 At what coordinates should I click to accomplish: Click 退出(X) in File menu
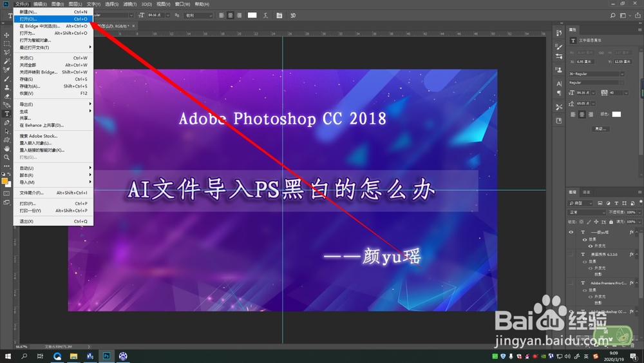[x=53, y=221]
